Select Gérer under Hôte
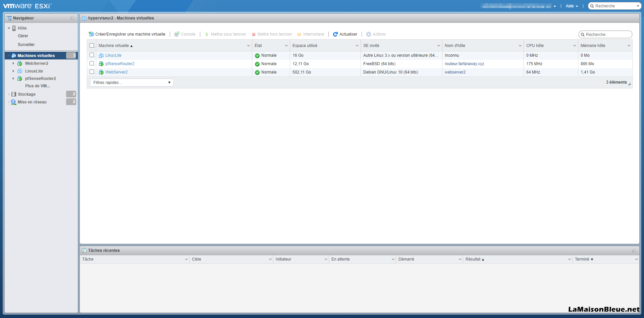This screenshot has height=318, width=644. [x=23, y=36]
